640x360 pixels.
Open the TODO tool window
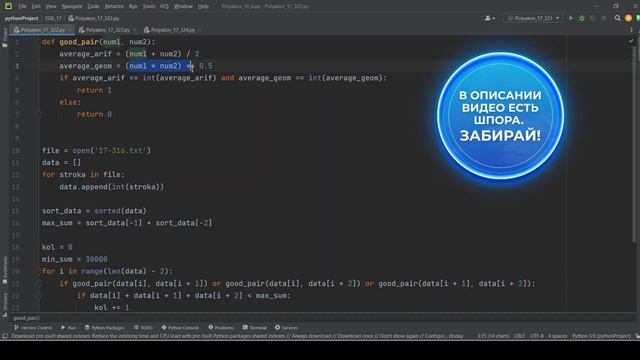click(x=143, y=328)
